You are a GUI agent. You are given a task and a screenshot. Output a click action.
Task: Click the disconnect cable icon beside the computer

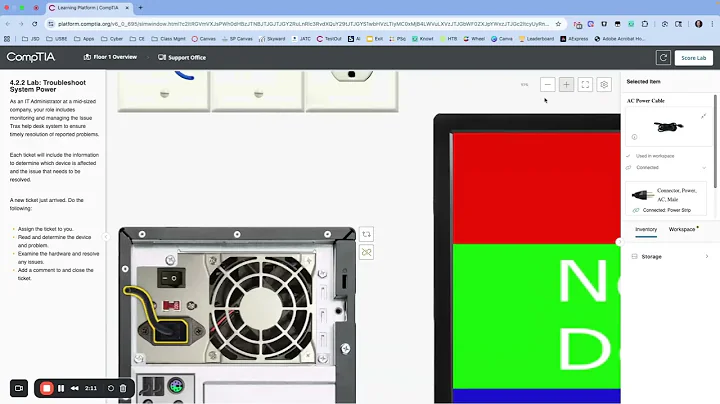pos(366,252)
